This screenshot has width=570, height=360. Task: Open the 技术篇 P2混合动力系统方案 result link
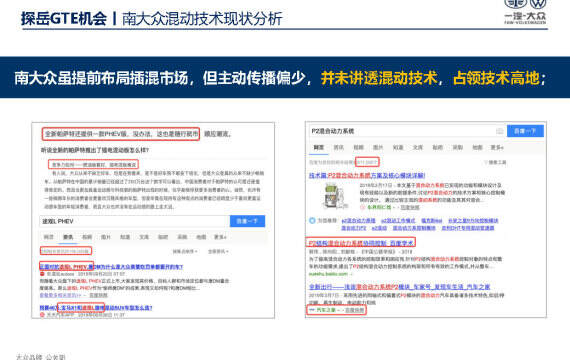click(367, 176)
